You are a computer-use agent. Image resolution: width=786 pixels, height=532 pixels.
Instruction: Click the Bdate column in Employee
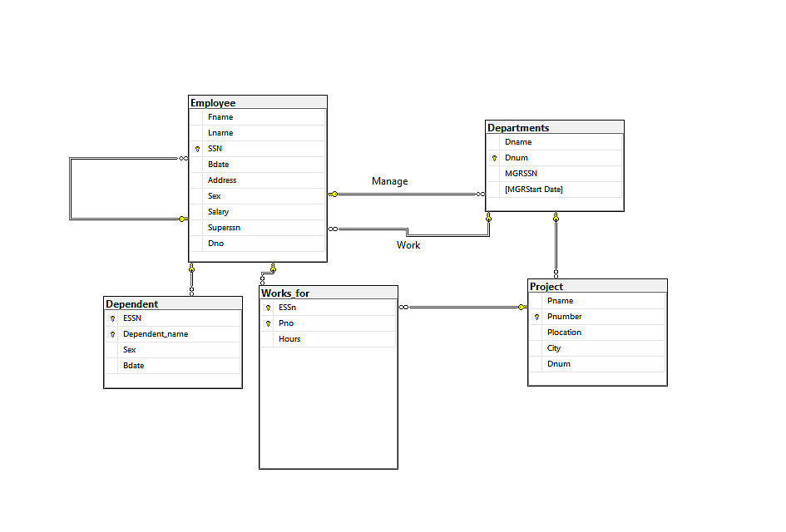click(x=258, y=165)
